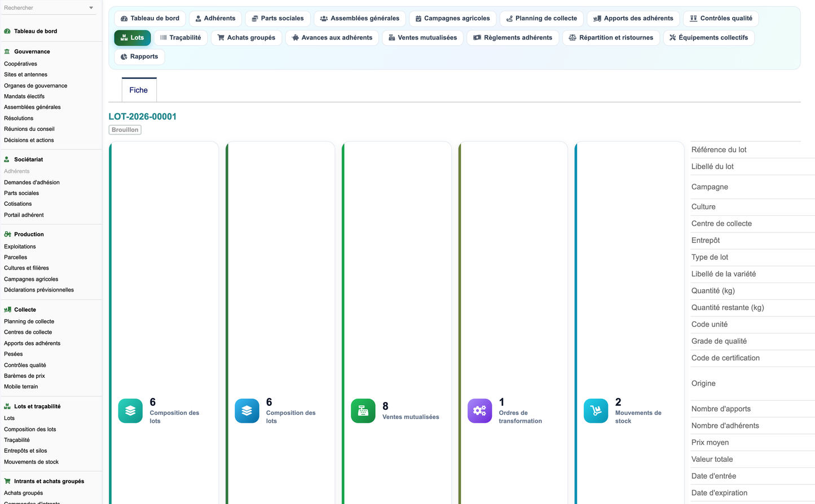Select the Fiche tab
Image resolution: width=815 pixels, height=504 pixels.
click(x=139, y=90)
